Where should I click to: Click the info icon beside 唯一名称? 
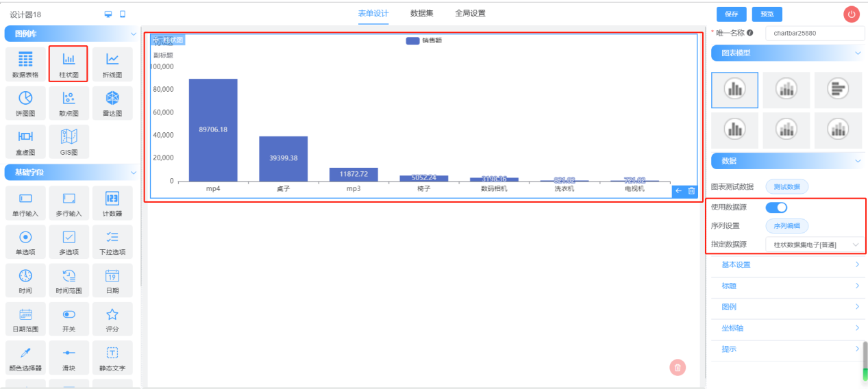click(750, 32)
